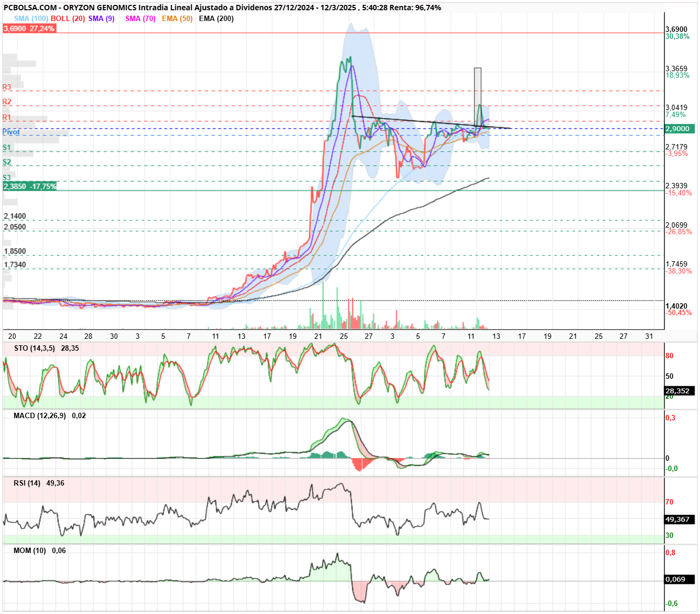The width and height of the screenshot is (700, 614).
Task: Click the gray projection rectangle on chart
Action: coord(477,97)
